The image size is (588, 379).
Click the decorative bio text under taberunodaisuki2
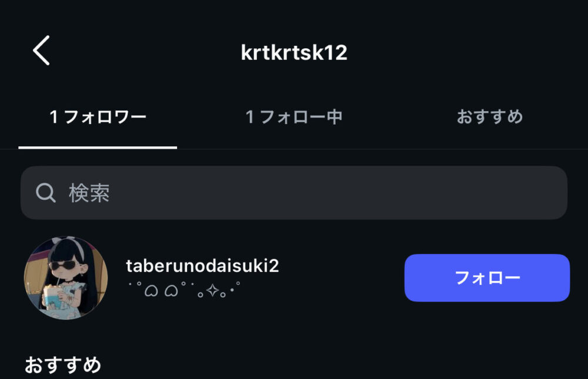(x=183, y=290)
